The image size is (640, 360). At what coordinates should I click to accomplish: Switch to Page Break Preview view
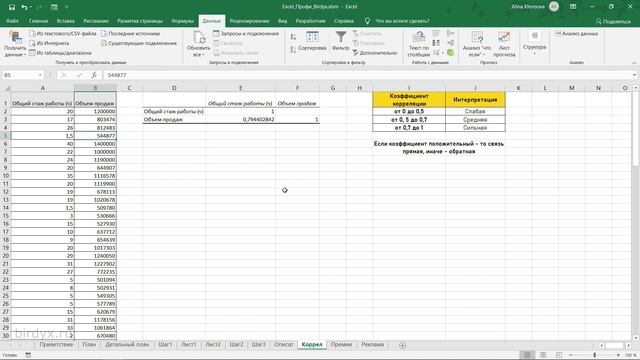[559, 355]
